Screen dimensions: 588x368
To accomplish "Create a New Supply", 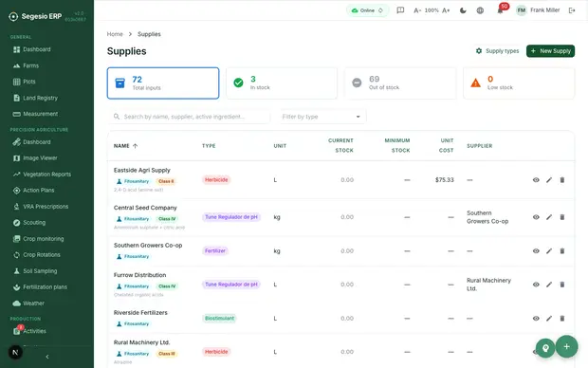I will pos(550,51).
